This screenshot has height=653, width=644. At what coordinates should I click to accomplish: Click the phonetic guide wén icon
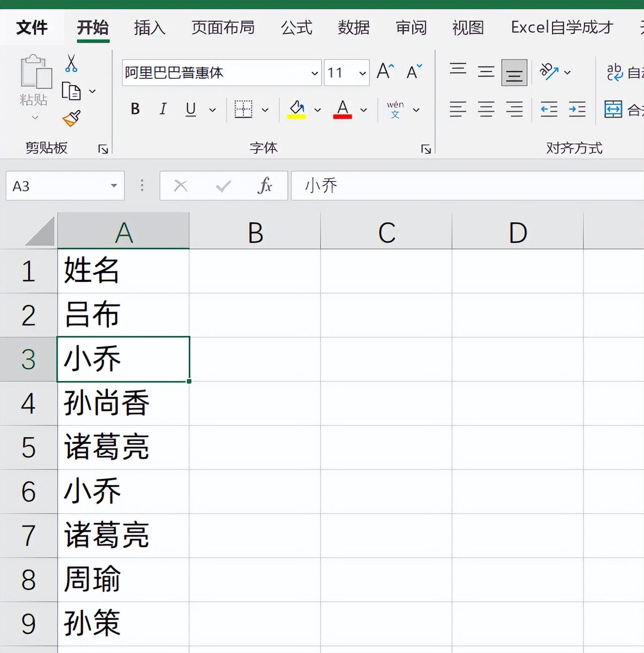coord(395,109)
